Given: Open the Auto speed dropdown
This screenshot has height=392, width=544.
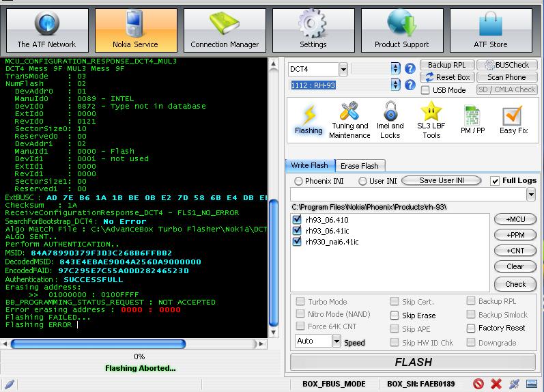Looking at the screenshot, I should coord(337,341).
